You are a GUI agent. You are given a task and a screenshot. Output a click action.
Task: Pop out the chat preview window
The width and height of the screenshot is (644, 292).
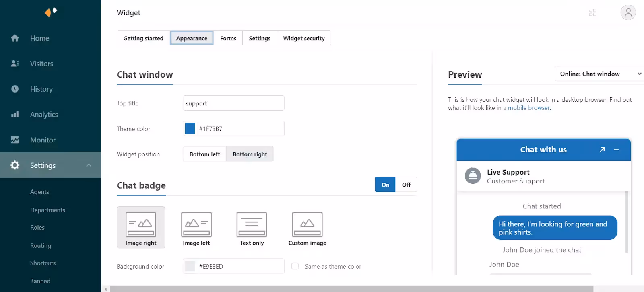pyautogui.click(x=602, y=150)
